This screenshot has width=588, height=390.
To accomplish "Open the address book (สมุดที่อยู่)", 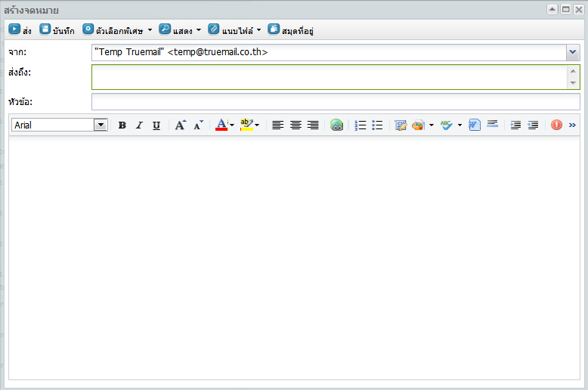I will [291, 30].
